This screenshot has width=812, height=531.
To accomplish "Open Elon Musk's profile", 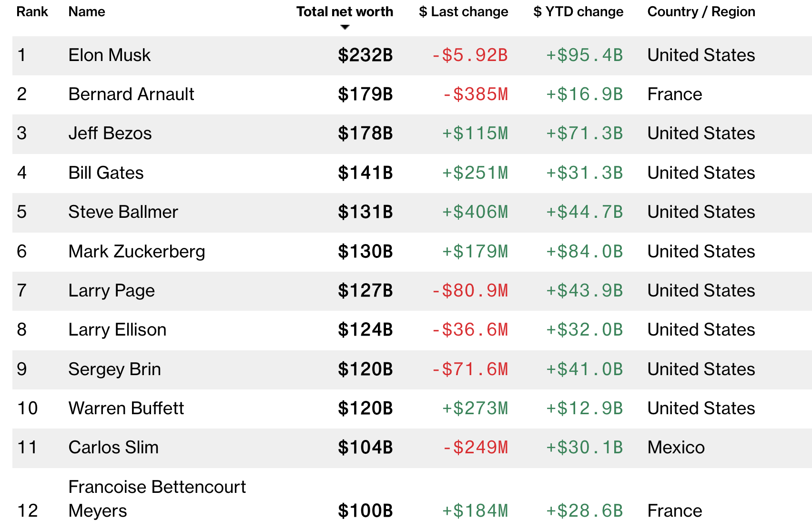I will (x=109, y=55).
